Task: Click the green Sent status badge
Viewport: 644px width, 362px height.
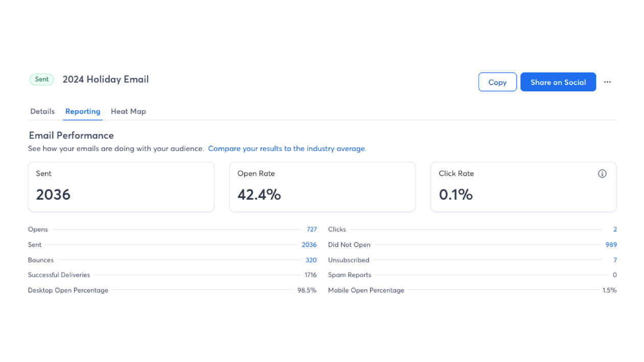Action: (41, 79)
